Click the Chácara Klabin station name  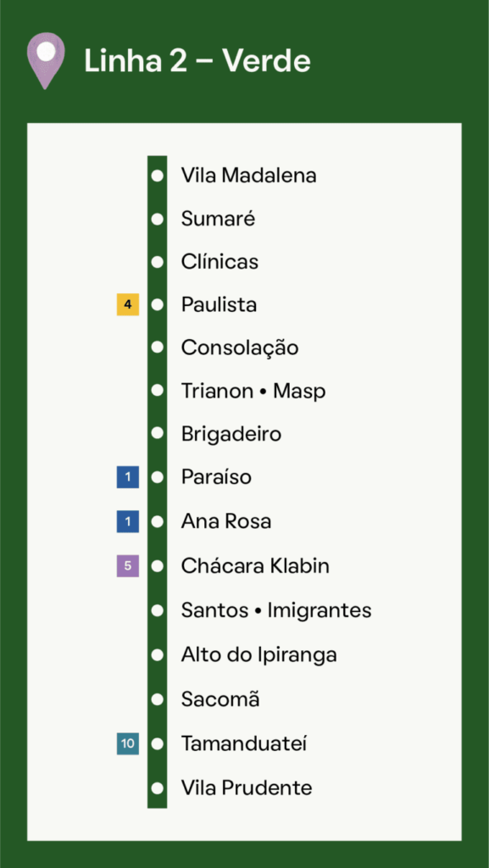pyautogui.click(x=255, y=565)
